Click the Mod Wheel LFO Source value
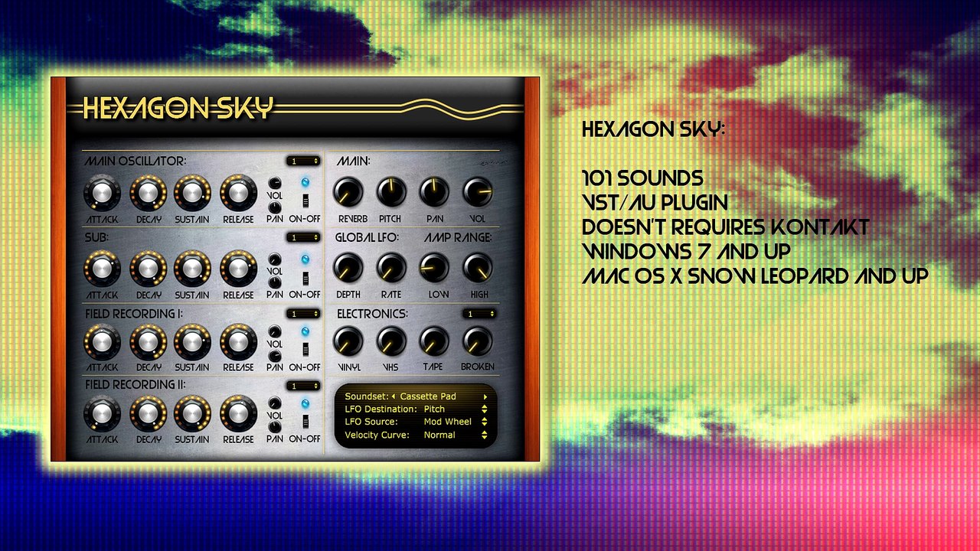Screen dimensions: 980x551 448,422
